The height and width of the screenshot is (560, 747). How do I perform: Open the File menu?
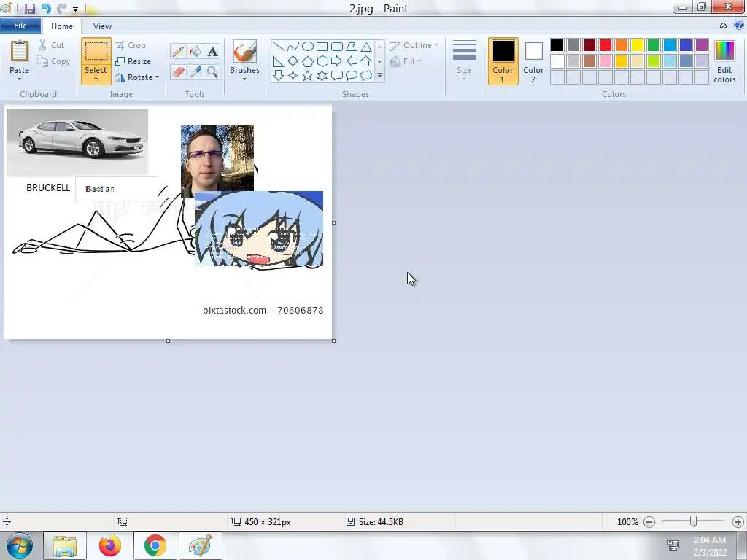click(20, 26)
